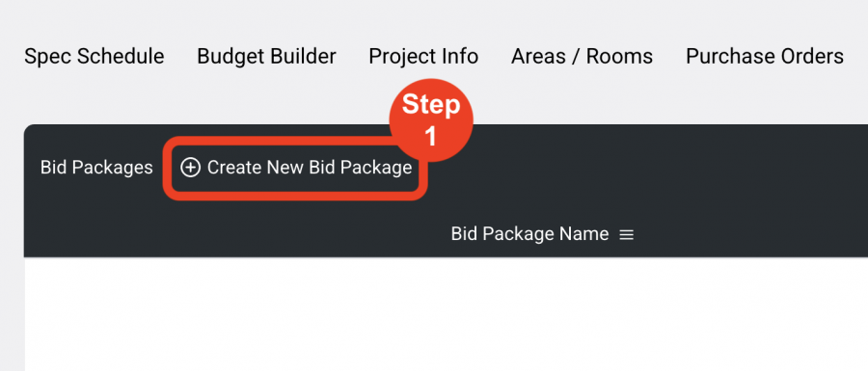The width and height of the screenshot is (868, 371).
Task: Open the Bid Package Name column menu icon
Action: 626,235
